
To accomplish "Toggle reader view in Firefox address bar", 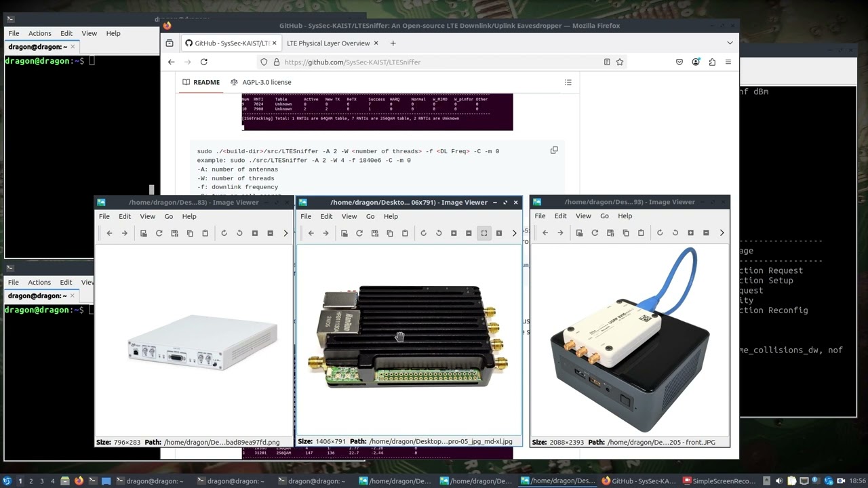I will coord(607,62).
